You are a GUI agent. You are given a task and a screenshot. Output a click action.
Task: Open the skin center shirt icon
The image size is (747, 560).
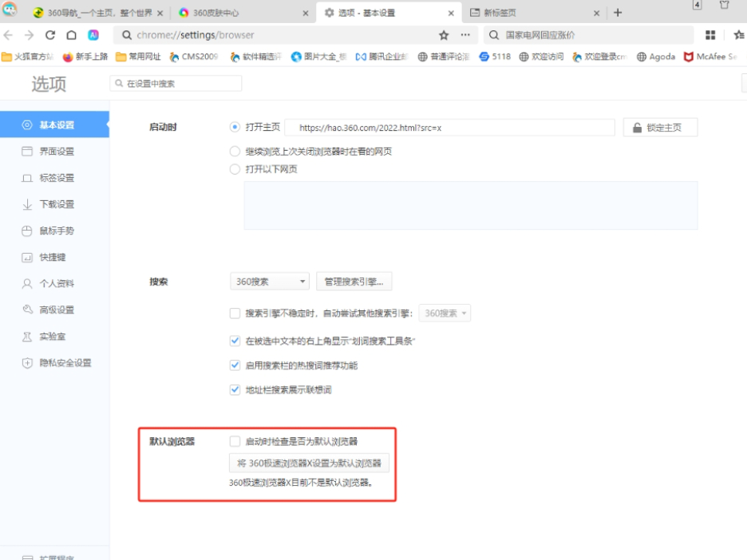(x=724, y=6)
